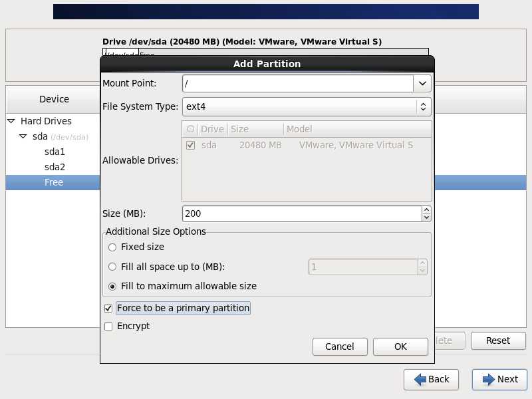Click Cancel in Add Partition dialog
This screenshot has width=532, height=399.
[x=340, y=346]
